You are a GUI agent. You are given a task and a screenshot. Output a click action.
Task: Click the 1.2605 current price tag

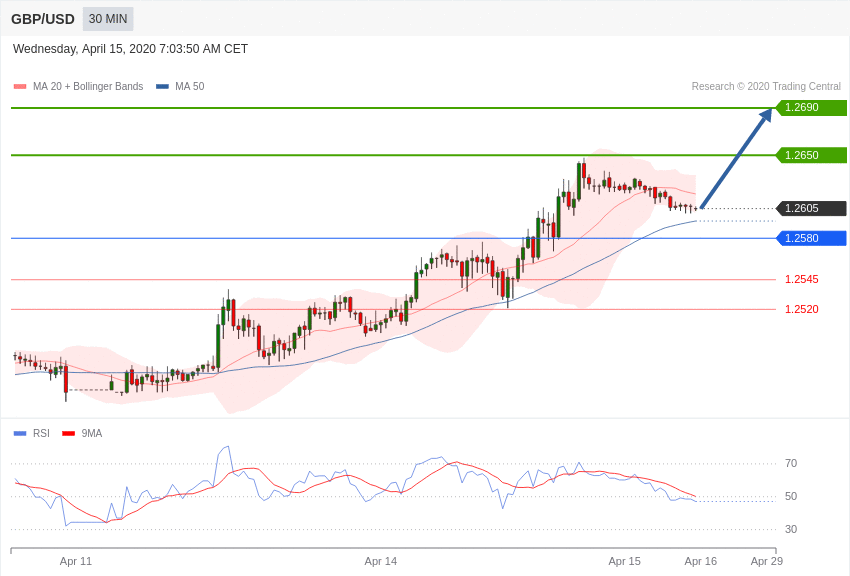click(812, 208)
